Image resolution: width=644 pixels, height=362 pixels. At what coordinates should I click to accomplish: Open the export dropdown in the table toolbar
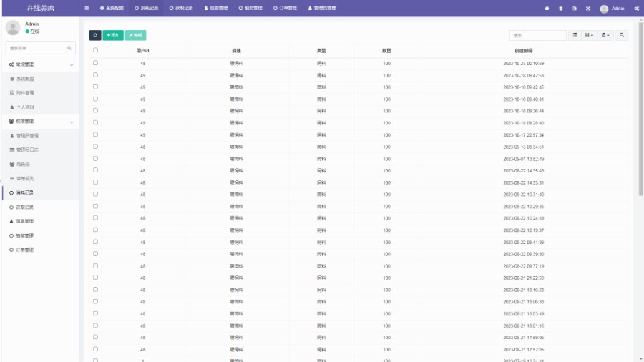tap(605, 35)
